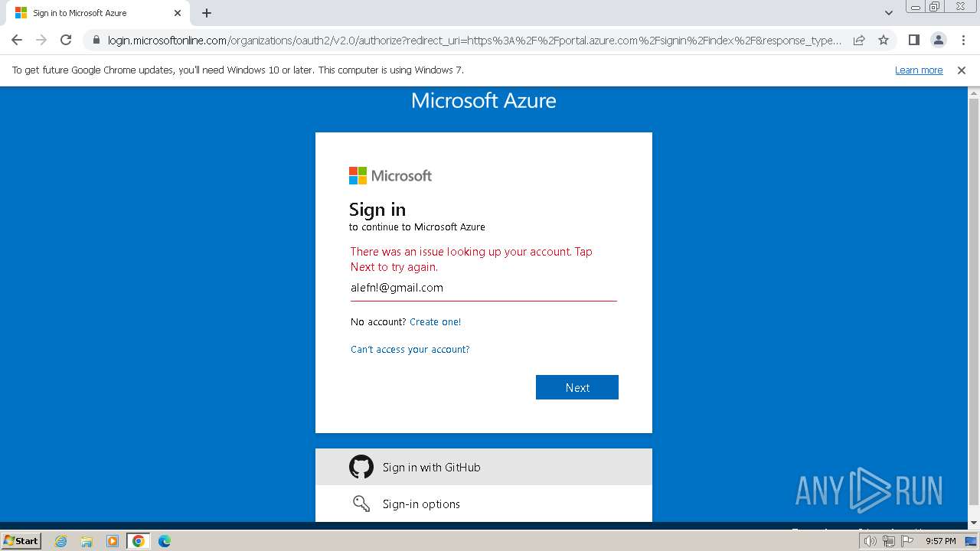Open Sign-in options
This screenshot has height=551, width=980.
point(484,504)
